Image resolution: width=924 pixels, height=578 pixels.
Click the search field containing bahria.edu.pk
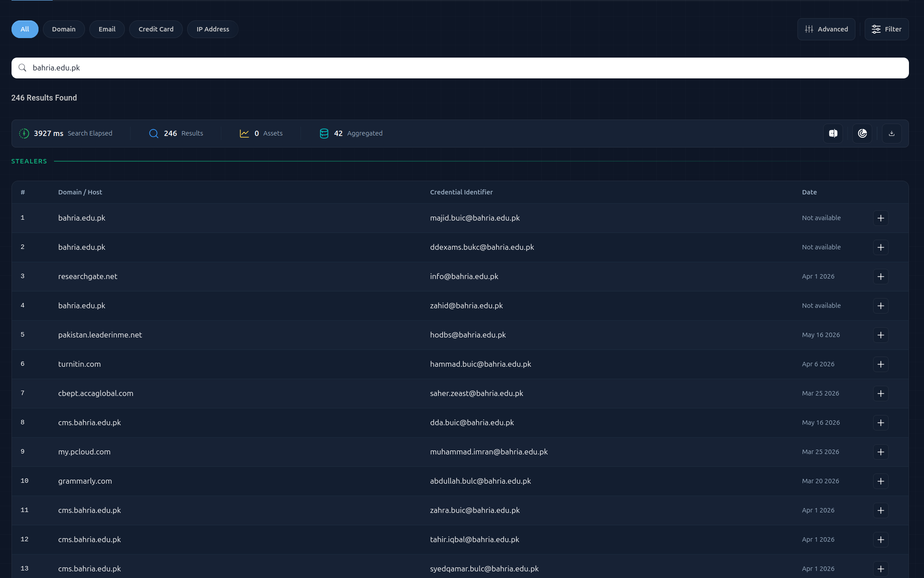460,68
